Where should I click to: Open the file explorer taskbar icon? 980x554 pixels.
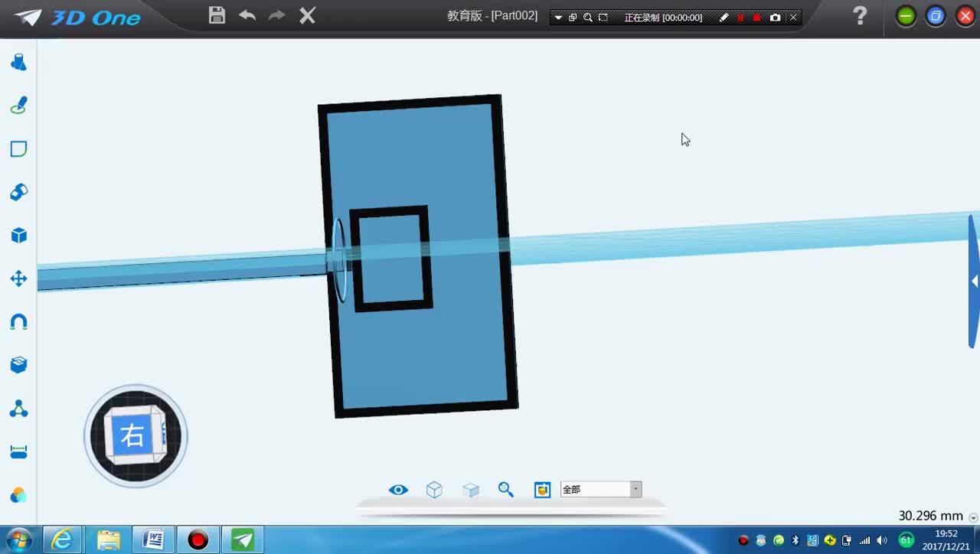[x=108, y=540]
